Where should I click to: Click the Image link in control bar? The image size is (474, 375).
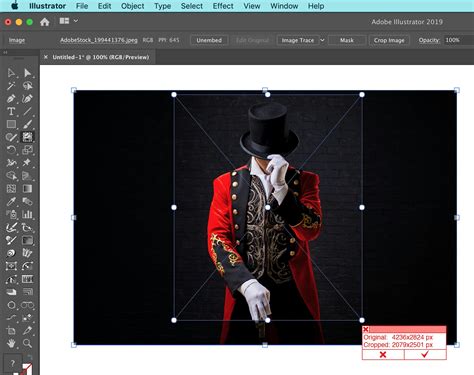point(17,40)
